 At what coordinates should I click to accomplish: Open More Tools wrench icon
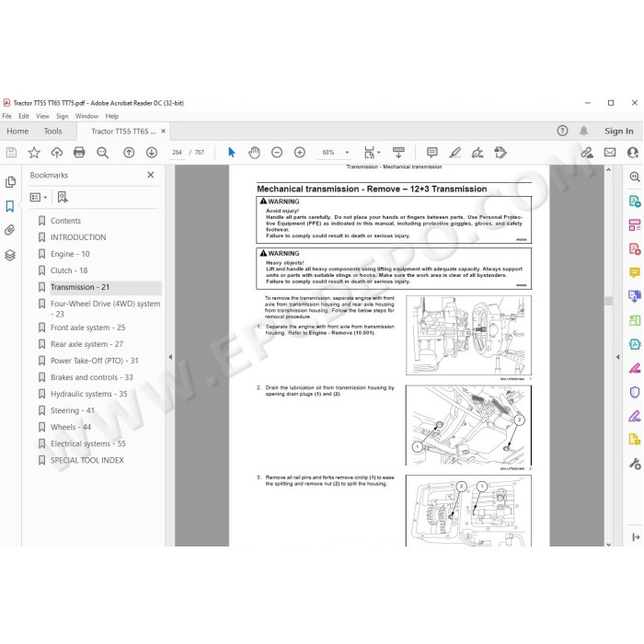click(x=635, y=464)
